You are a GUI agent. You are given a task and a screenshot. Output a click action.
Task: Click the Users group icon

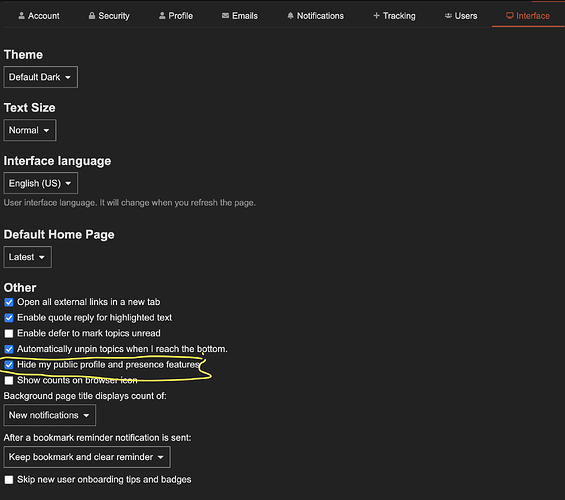coord(448,15)
